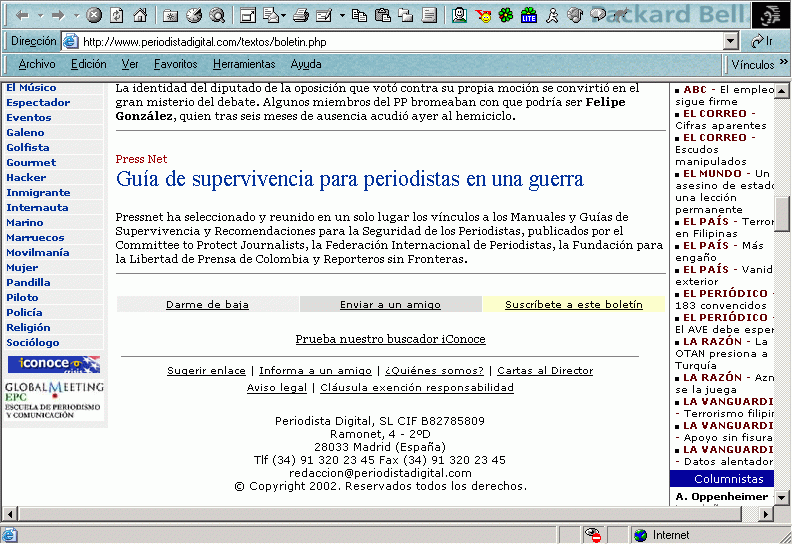The image size is (792, 544).
Task: Click the Global Meeting EPC banner
Action: (x=54, y=401)
